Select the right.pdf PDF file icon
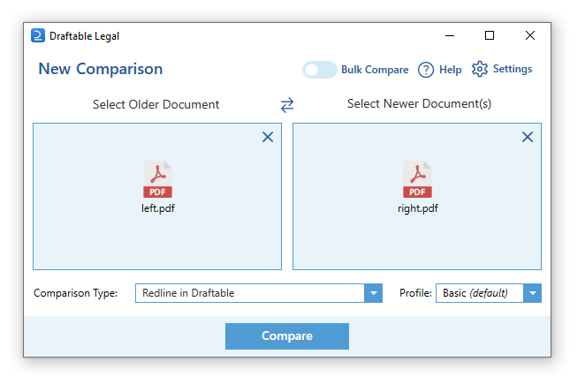The width and height of the screenshot is (585, 392). [417, 179]
